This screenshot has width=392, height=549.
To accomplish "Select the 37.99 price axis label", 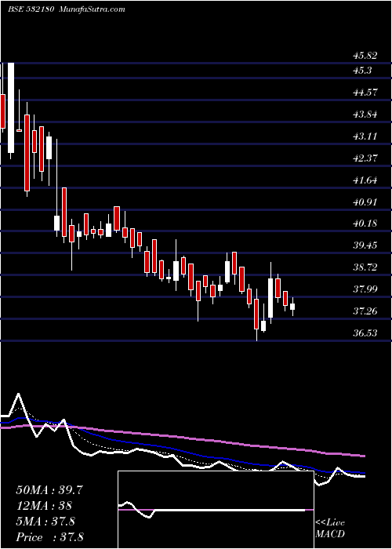I will pyautogui.click(x=365, y=289).
